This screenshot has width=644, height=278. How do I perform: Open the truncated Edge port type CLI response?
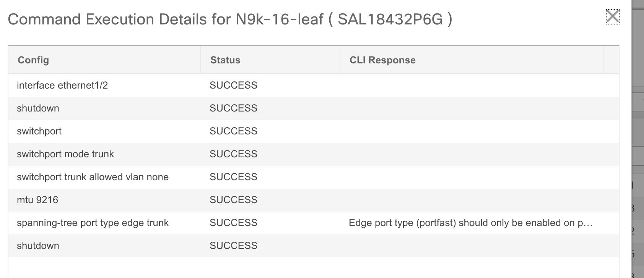[x=471, y=223]
